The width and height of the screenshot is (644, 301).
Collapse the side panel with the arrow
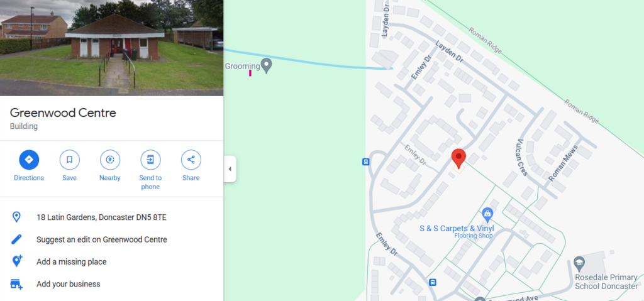[x=230, y=169]
